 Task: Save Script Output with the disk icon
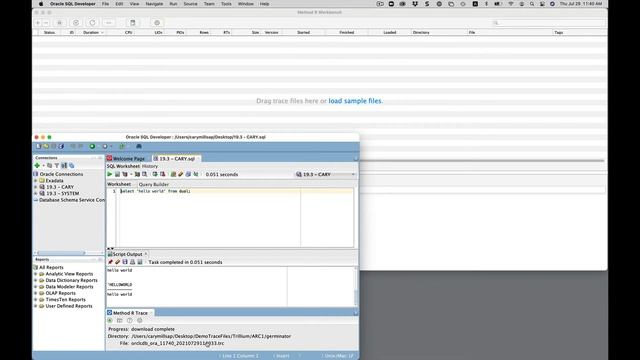click(125, 262)
